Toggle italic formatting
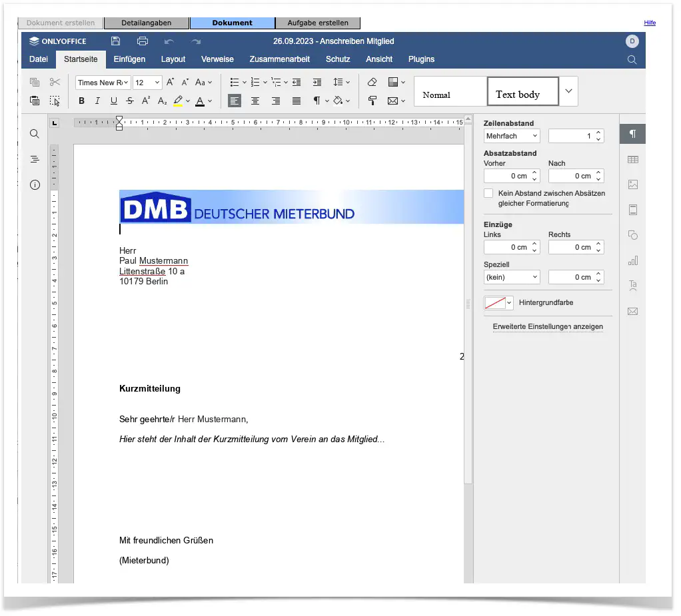The width and height of the screenshot is (681, 616). pos(97,101)
